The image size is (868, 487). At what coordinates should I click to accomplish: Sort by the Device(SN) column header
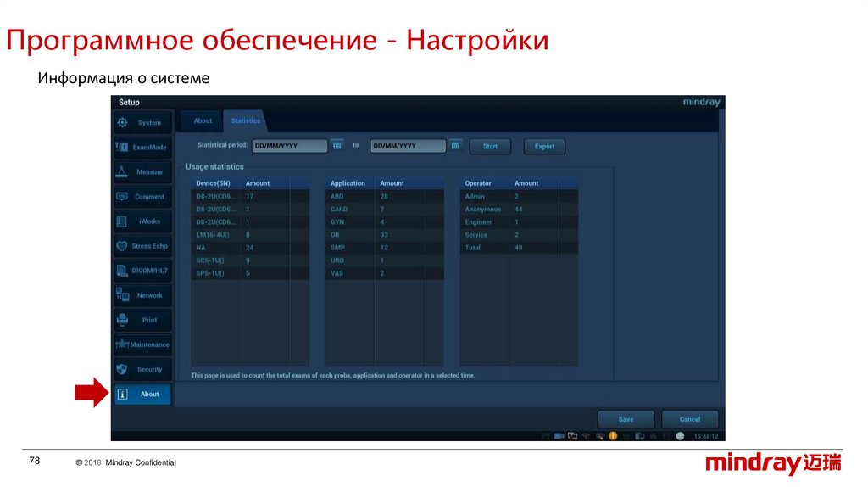tap(215, 183)
